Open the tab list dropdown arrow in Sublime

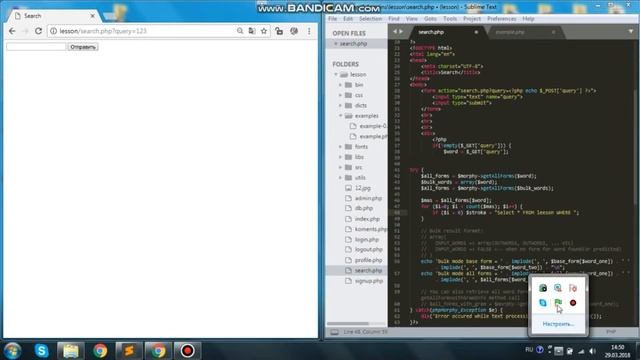pyautogui.click(x=631, y=31)
